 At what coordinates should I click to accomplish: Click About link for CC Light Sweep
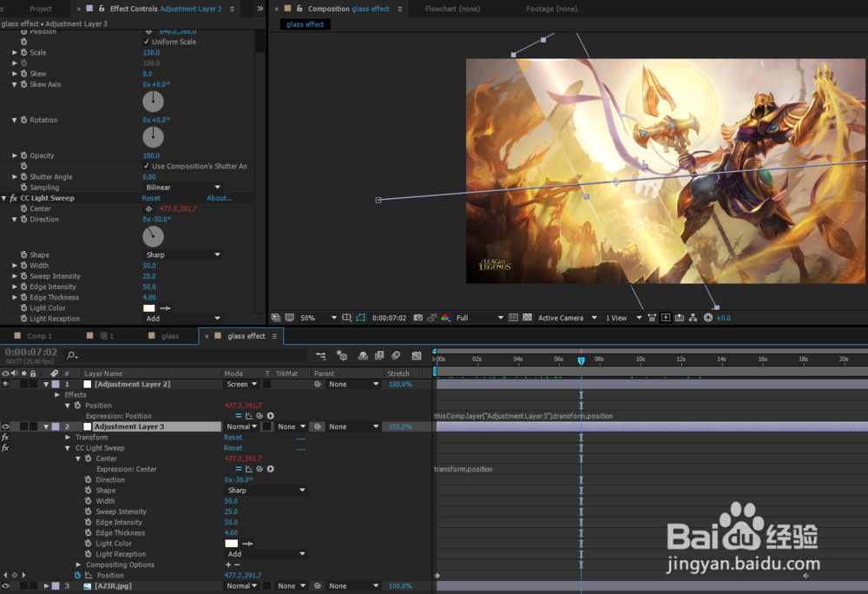pyautogui.click(x=220, y=198)
